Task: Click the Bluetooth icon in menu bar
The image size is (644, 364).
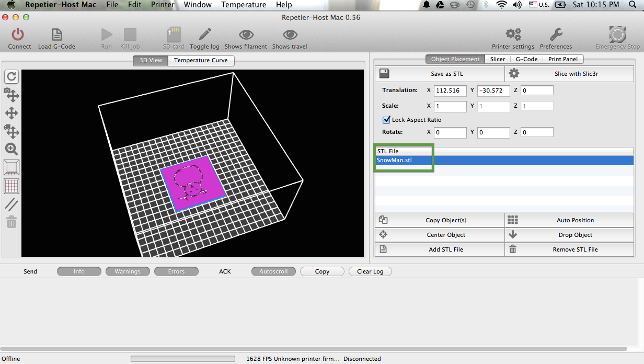Action: pos(486,5)
